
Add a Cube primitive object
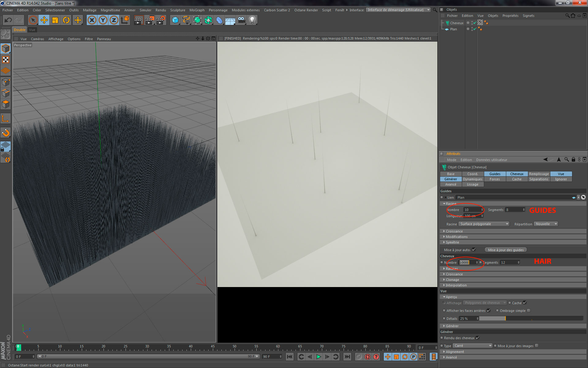[175, 20]
